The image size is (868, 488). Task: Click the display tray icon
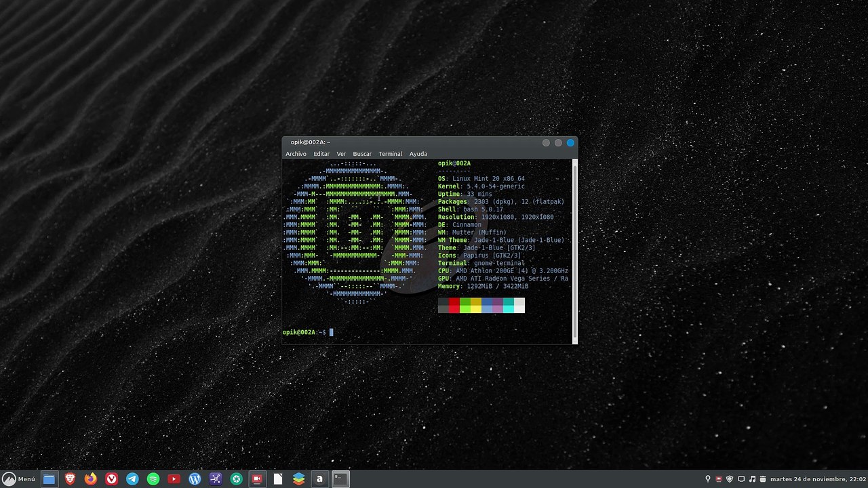[x=741, y=479]
